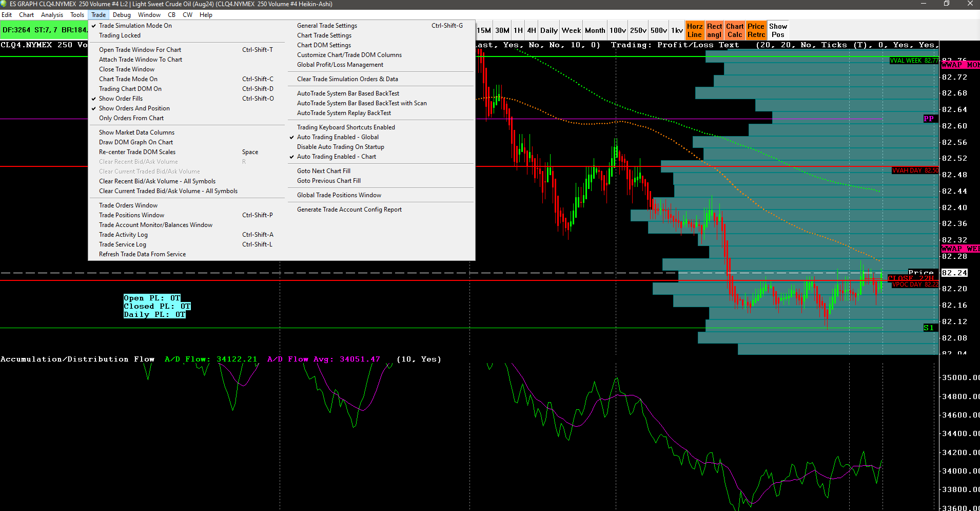Image resolution: width=980 pixels, height=511 pixels.
Task: Switch chart to 1H timeframe
Action: [518, 30]
